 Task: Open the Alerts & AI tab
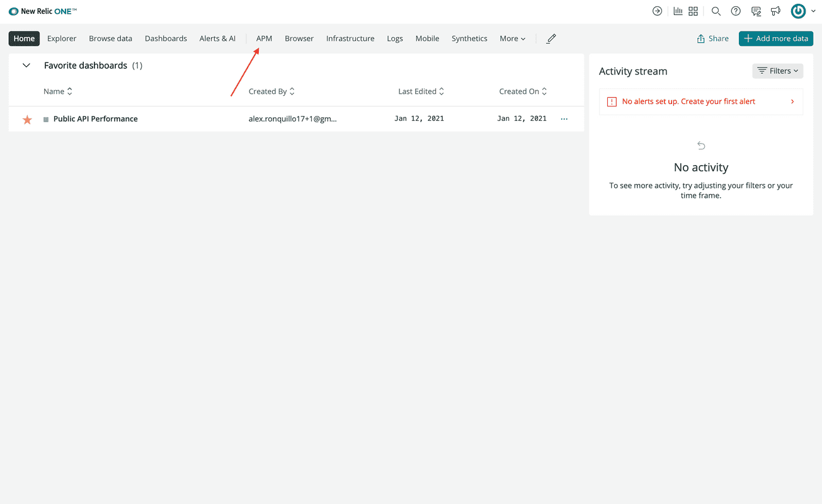click(x=217, y=38)
